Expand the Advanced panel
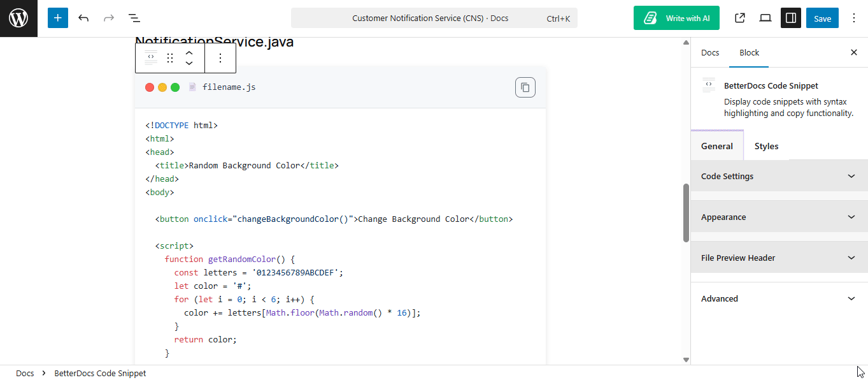Screen dimensions: 868x380 779,298
